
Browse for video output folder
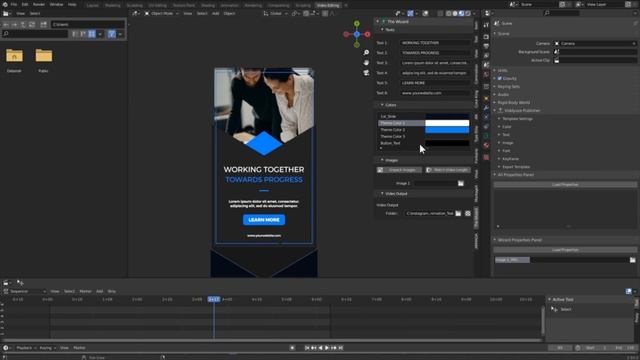458,213
